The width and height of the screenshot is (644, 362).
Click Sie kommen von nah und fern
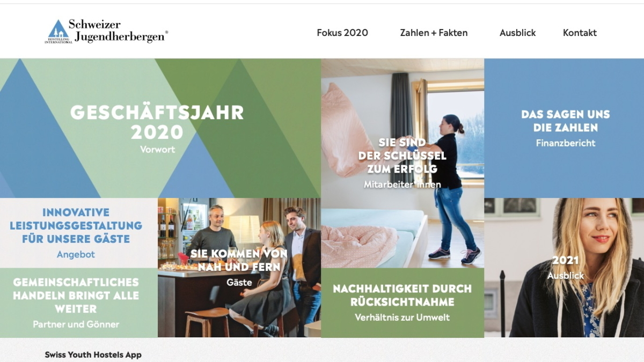tap(239, 260)
